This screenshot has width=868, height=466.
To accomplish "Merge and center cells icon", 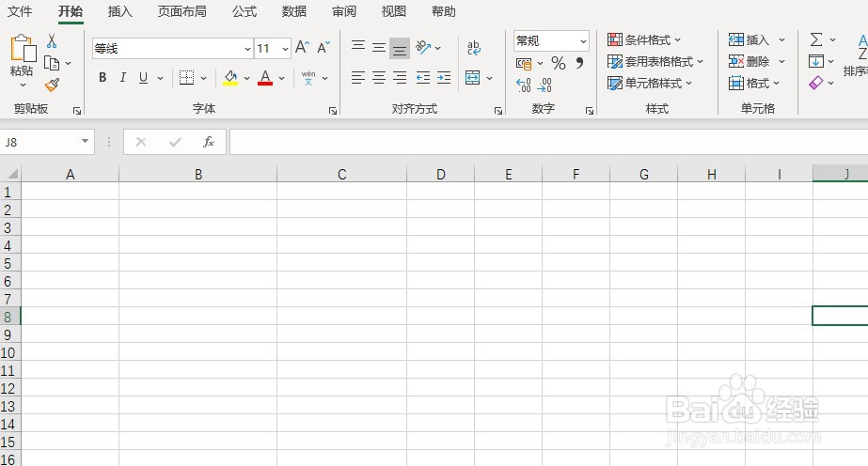I will click(473, 78).
